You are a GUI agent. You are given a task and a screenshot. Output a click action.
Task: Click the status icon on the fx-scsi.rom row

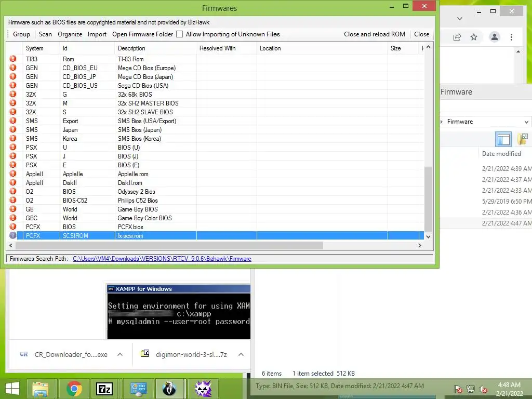pyautogui.click(x=13, y=235)
